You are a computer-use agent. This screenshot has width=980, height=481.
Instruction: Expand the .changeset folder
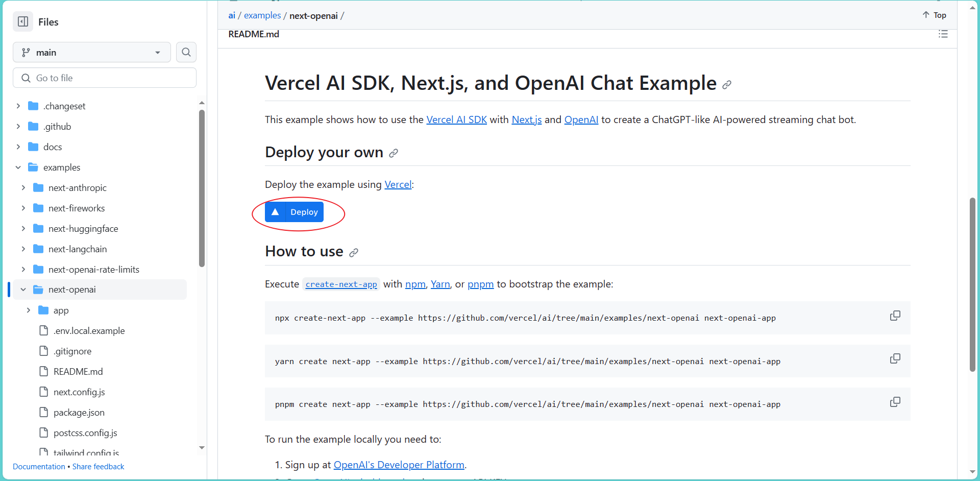18,106
